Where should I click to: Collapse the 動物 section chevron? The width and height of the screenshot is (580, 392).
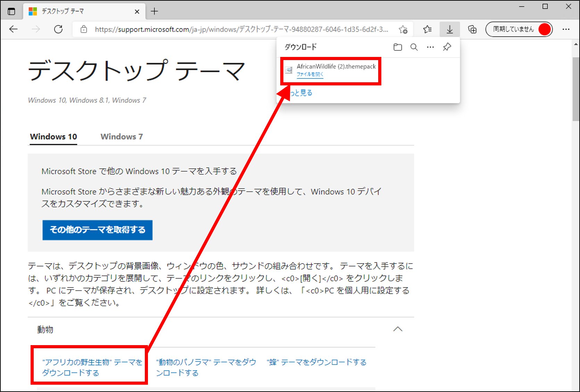398,329
